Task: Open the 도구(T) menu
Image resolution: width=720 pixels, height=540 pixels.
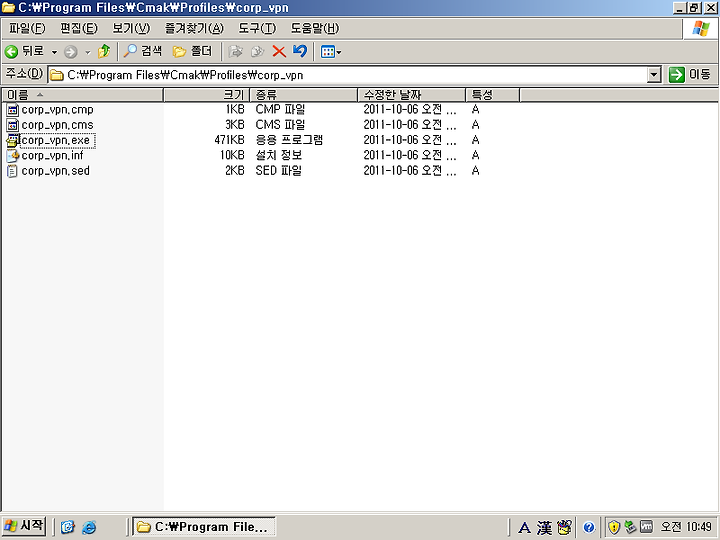Action: click(257, 28)
